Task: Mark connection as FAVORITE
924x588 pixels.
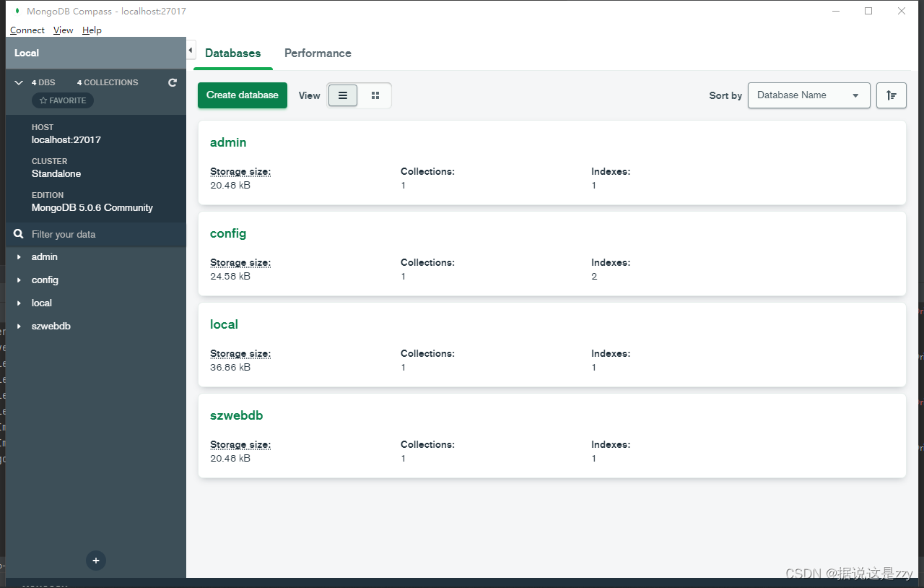Action: tap(63, 100)
